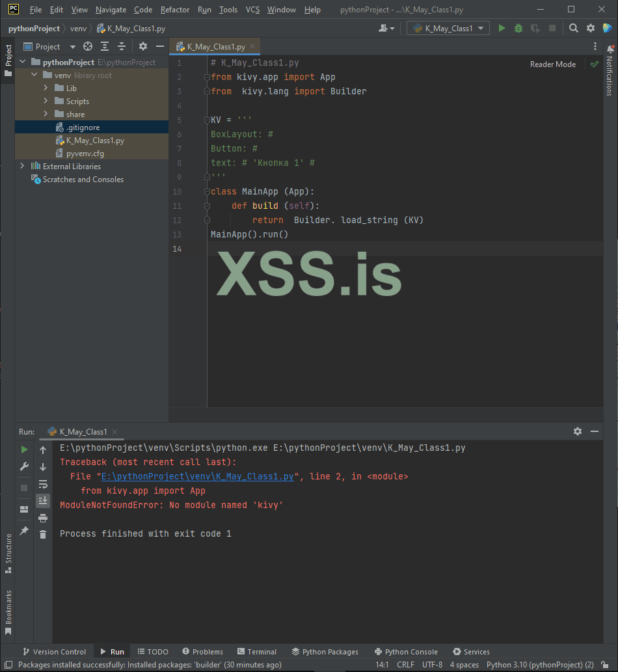Open IDE settings gear in top toolbar
Viewport: 618px width, 672px height.
(591, 28)
